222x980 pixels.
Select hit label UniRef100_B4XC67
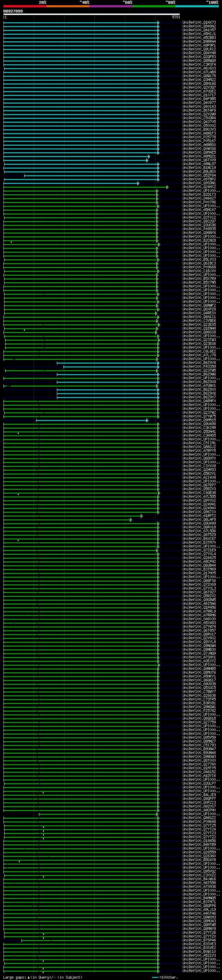pos(199,539)
